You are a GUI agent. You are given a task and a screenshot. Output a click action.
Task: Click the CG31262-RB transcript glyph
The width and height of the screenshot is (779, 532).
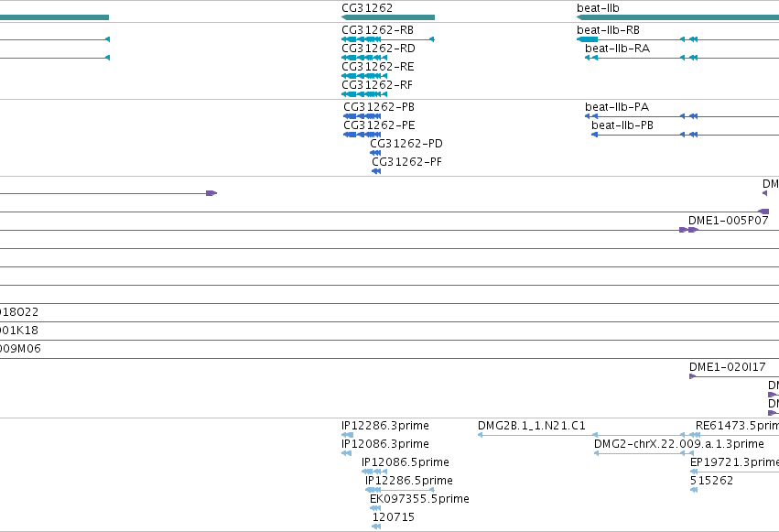click(388, 39)
